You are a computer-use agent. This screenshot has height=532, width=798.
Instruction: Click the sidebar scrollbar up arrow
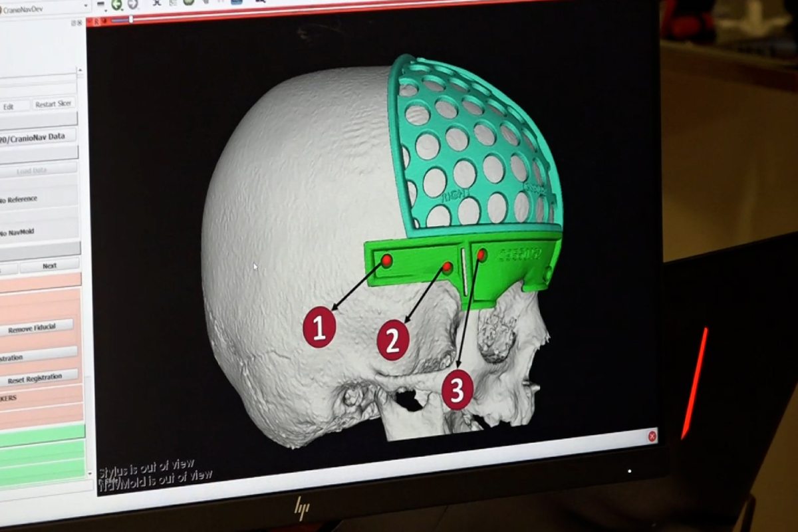tap(80, 70)
